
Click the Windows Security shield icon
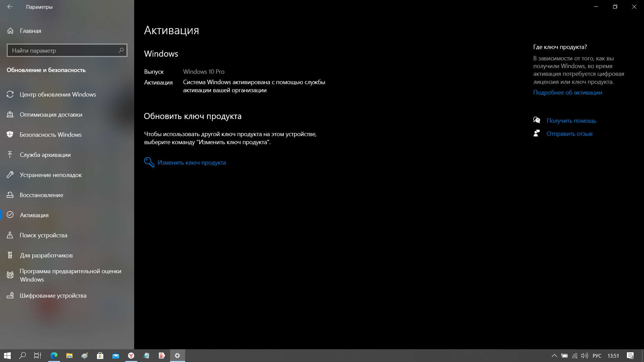[x=10, y=134]
